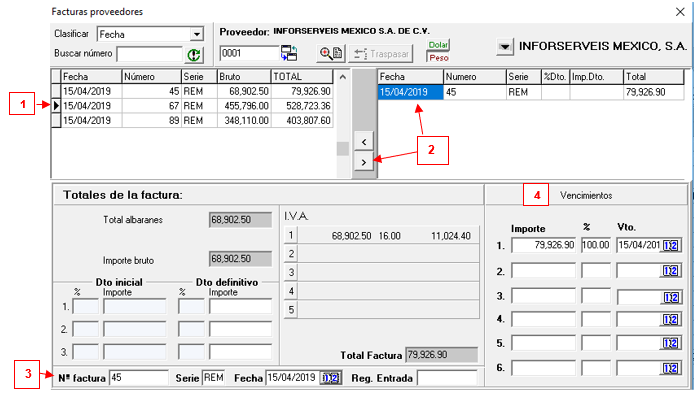Open calendar icon in Vencimientos row 1
The height and width of the screenshot is (396, 694).
(x=670, y=245)
